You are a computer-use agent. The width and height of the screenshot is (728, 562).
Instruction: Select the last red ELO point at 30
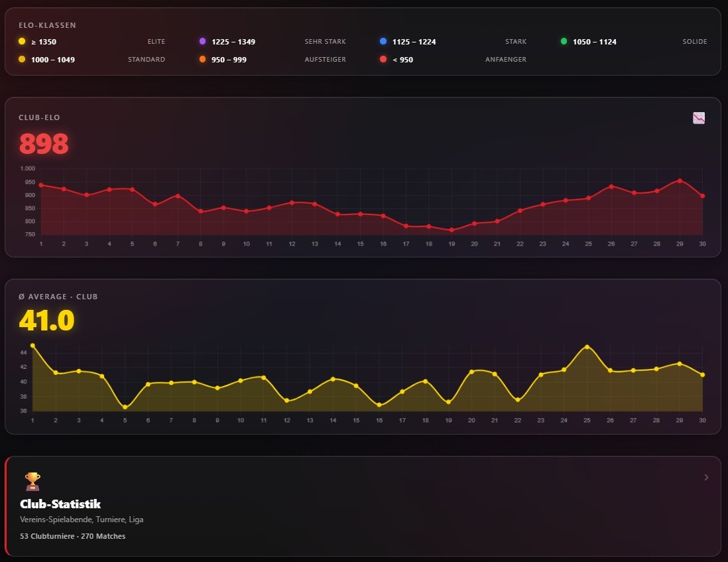702,196
